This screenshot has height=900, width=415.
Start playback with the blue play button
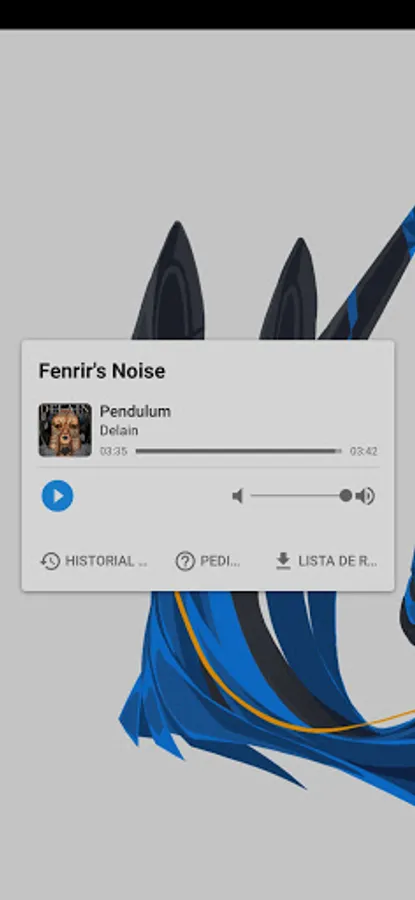click(57, 495)
